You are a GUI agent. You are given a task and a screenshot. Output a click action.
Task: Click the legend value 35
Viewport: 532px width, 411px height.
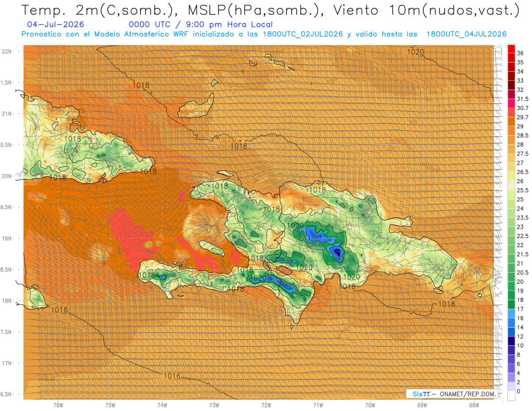520,63
